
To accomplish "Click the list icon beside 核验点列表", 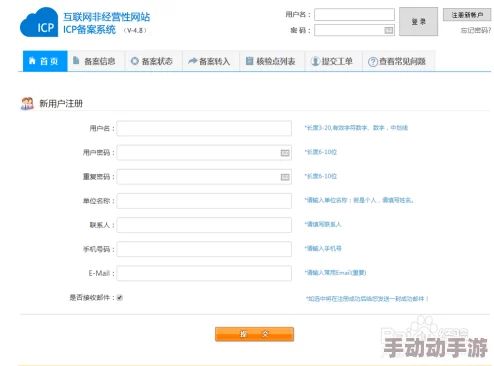I will 249,61.
